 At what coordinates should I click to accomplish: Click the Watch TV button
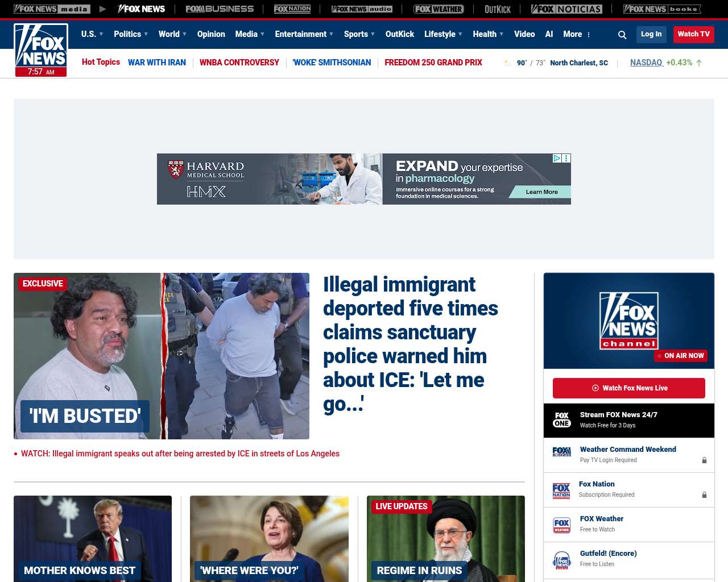tap(694, 34)
